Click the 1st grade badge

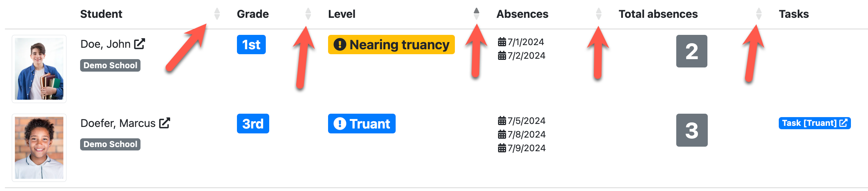(251, 45)
